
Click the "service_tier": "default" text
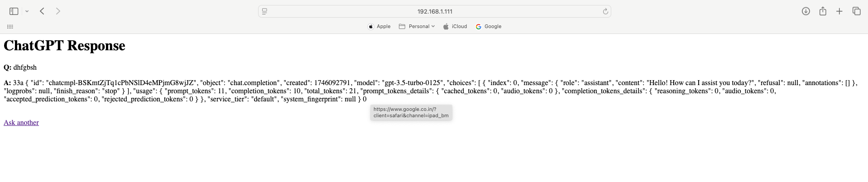tap(242, 99)
